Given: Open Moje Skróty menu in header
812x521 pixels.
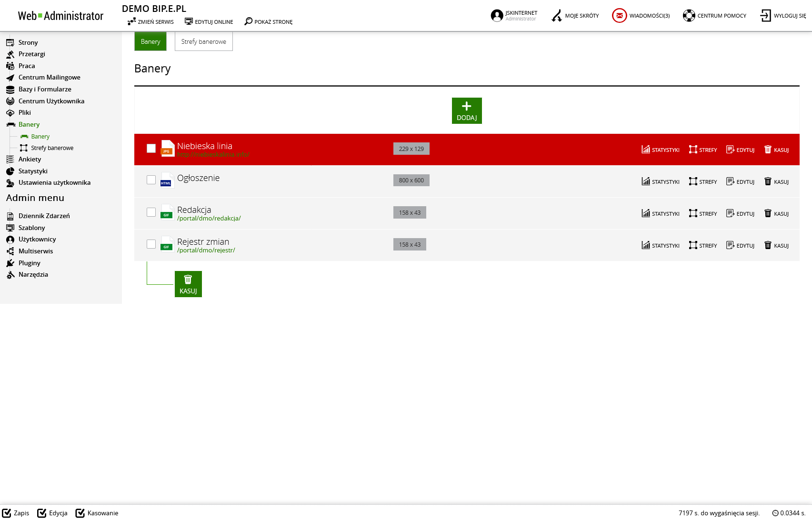Looking at the screenshot, I should point(575,16).
